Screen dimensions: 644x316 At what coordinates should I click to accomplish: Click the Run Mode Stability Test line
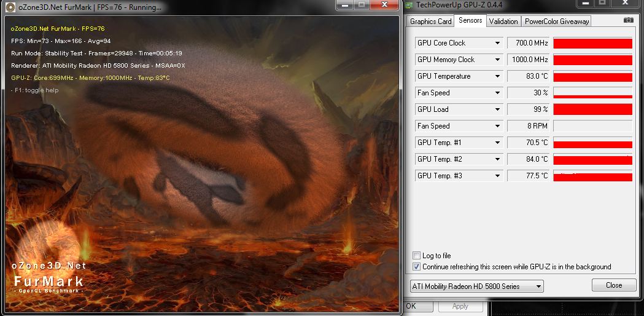point(96,53)
